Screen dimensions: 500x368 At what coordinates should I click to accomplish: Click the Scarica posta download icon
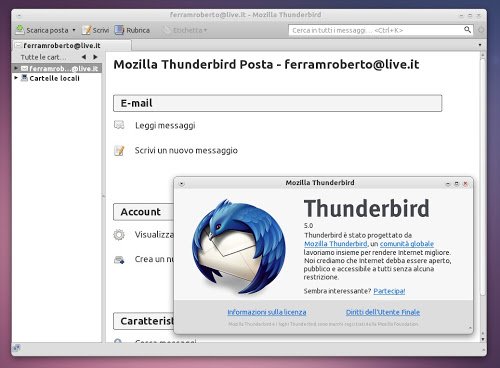[20, 30]
